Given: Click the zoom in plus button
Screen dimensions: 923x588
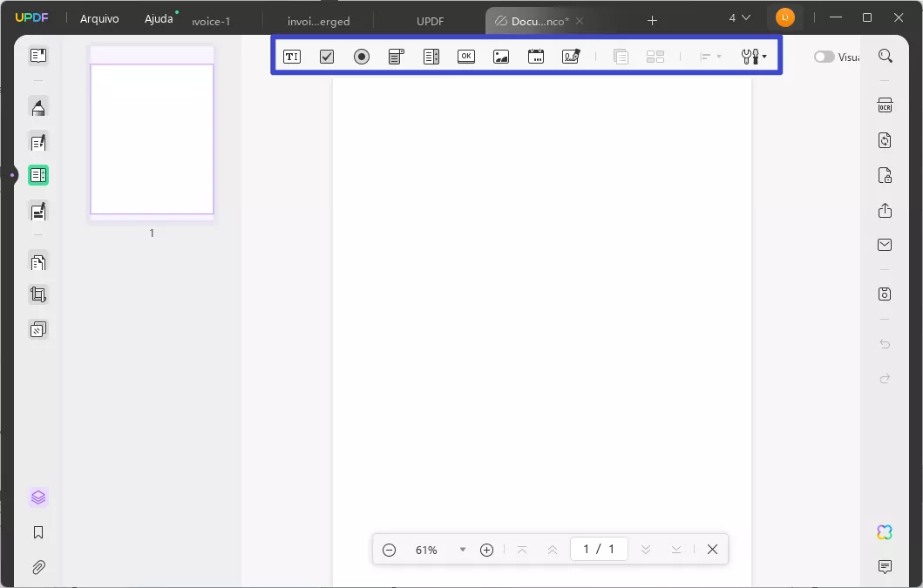Looking at the screenshot, I should [x=487, y=550].
